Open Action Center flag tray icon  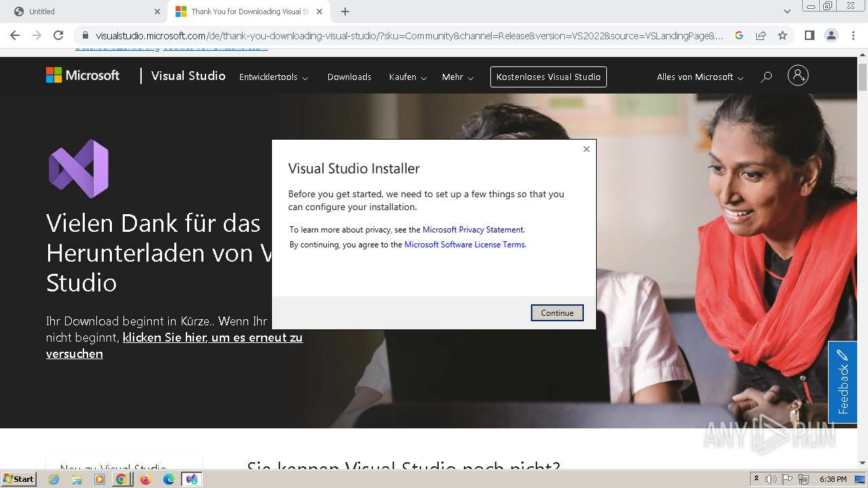click(788, 479)
